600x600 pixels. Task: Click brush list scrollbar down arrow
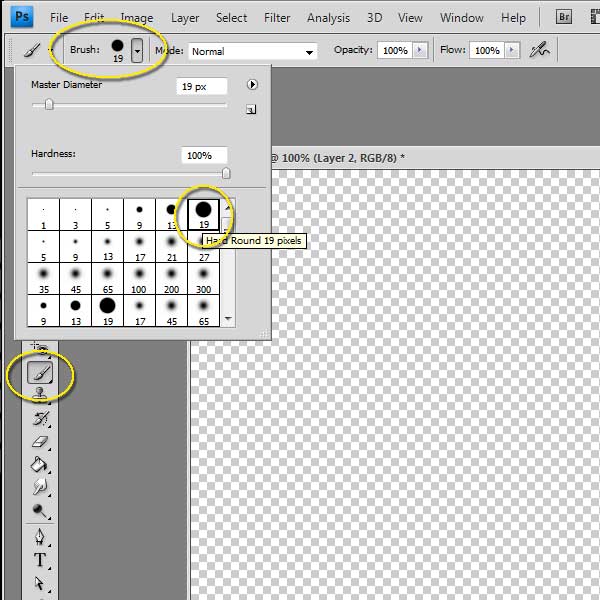pyautogui.click(x=228, y=318)
